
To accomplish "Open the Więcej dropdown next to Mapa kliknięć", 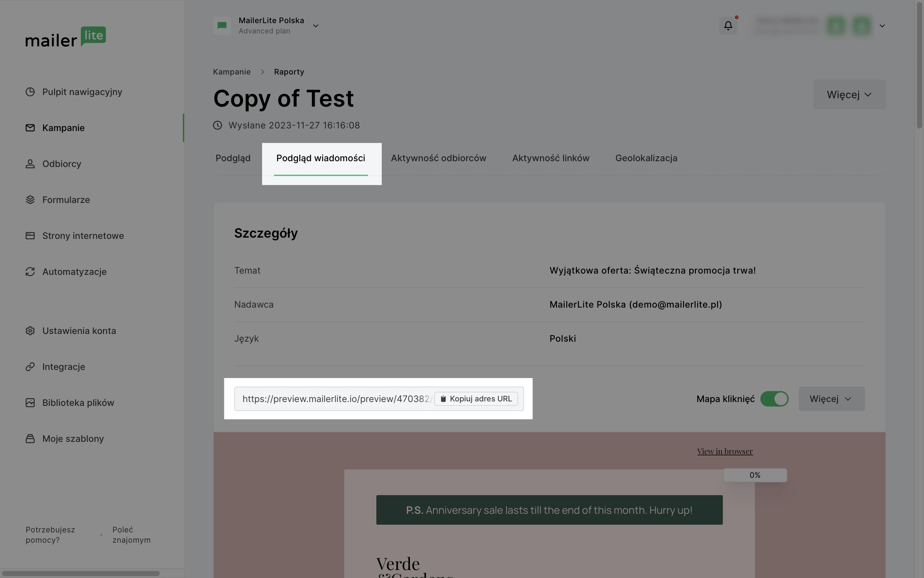I will tap(832, 399).
